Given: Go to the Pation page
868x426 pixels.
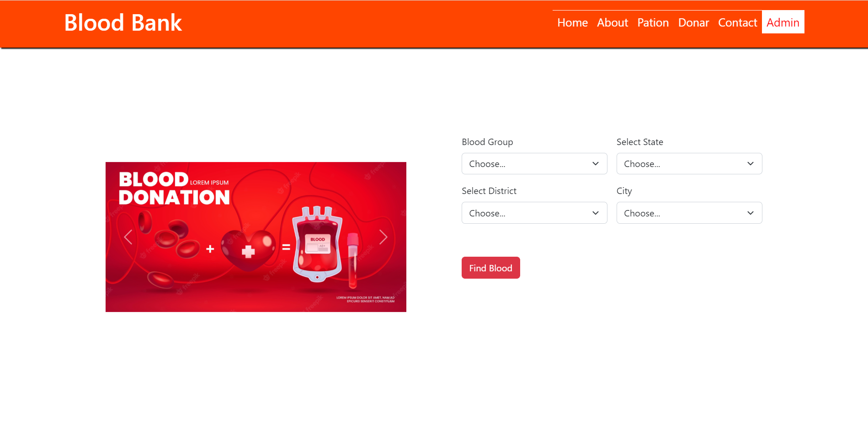Looking at the screenshot, I should click(x=653, y=22).
